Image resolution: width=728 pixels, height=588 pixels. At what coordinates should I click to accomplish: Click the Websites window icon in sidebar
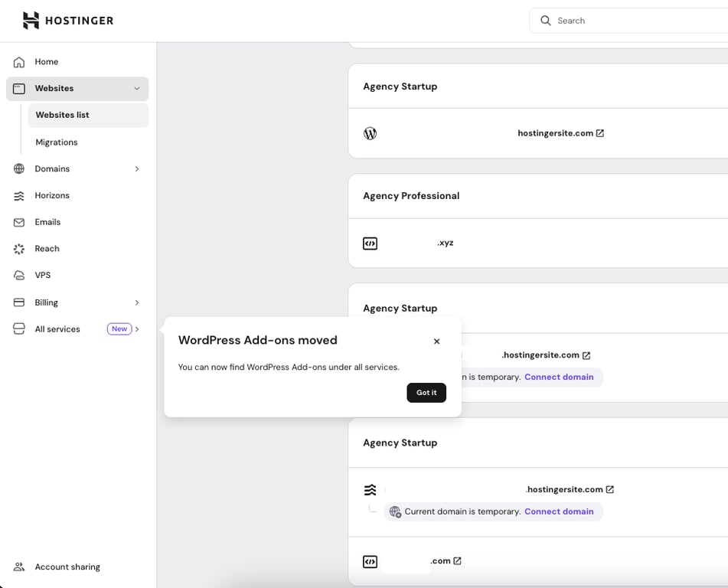pyautogui.click(x=19, y=88)
